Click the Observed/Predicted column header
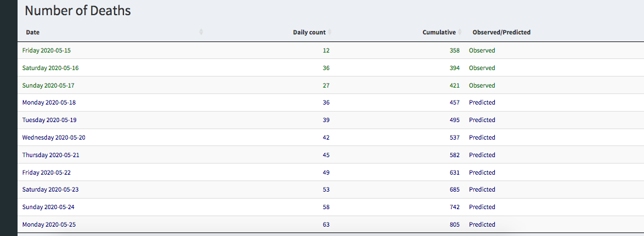The height and width of the screenshot is (236, 644). (501, 32)
